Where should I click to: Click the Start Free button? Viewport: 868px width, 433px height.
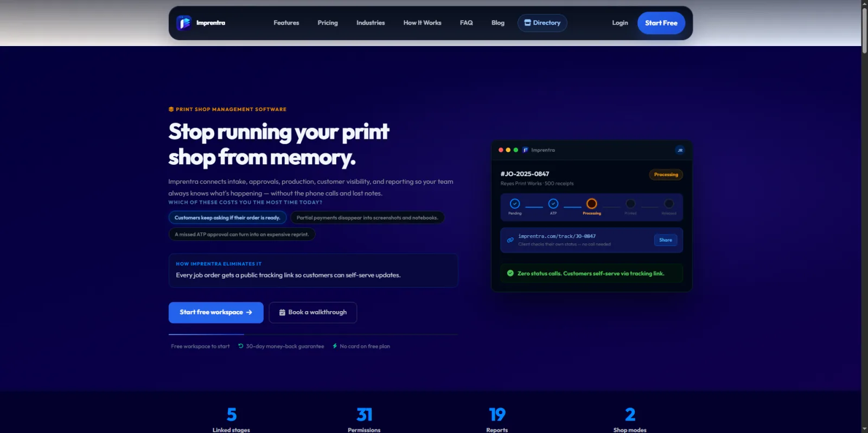pyautogui.click(x=661, y=23)
